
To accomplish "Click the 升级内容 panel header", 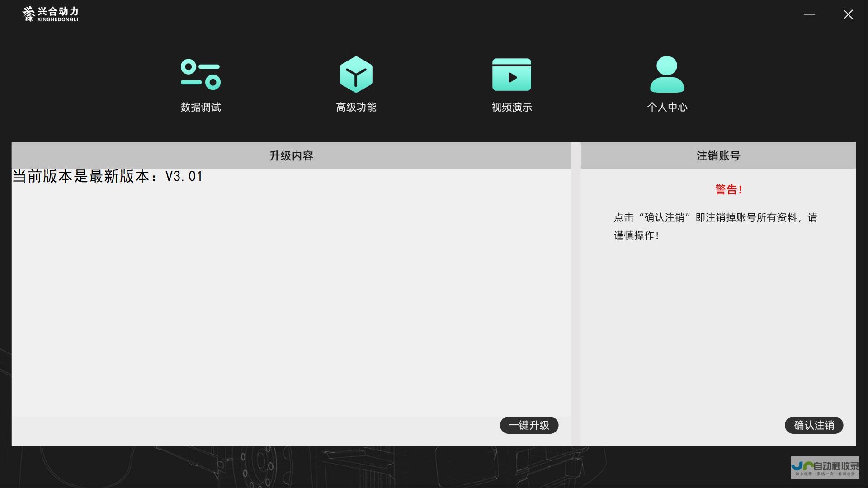I will point(292,155).
